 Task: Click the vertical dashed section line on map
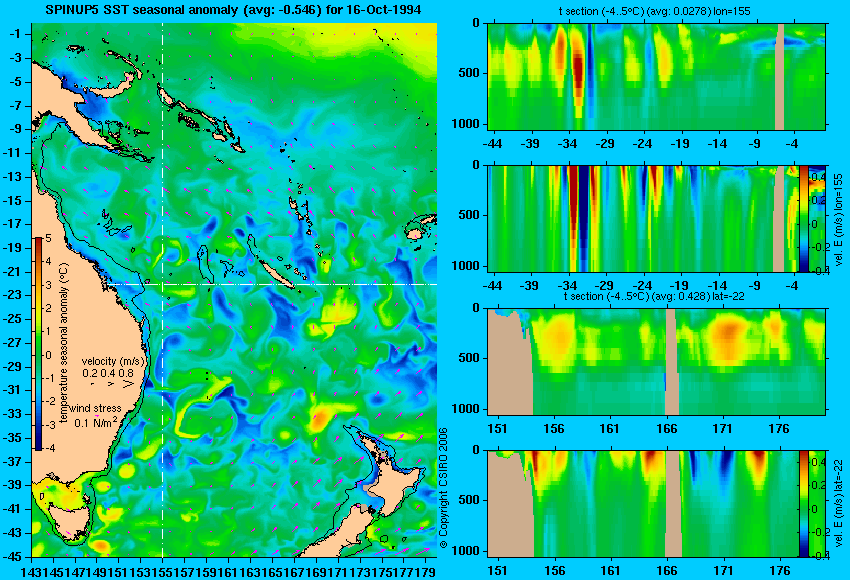click(x=162, y=290)
